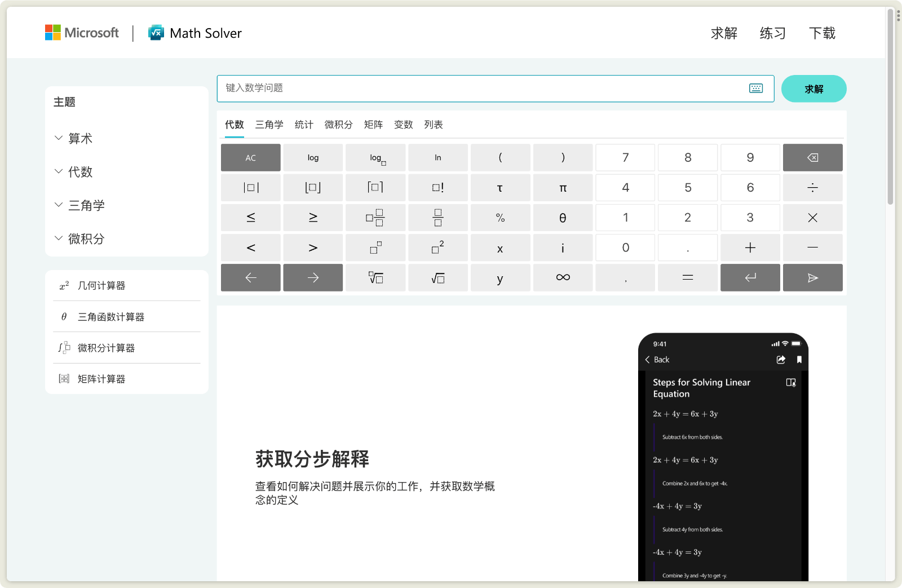Click the 求解 solve button
The height and width of the screenshot is (588, 902).
(813, 89)
